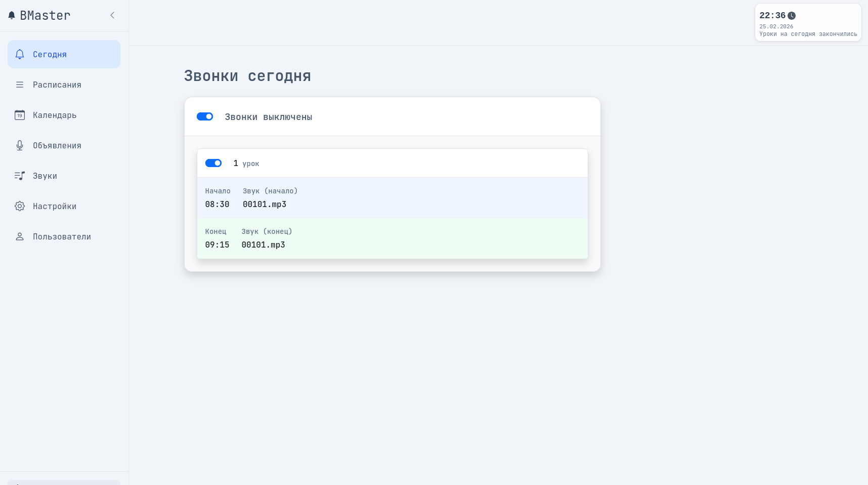Image resolution: width=868 pixels, height=485 pixels.
Task: Open the Пользователи section
Action: point(62,236)
